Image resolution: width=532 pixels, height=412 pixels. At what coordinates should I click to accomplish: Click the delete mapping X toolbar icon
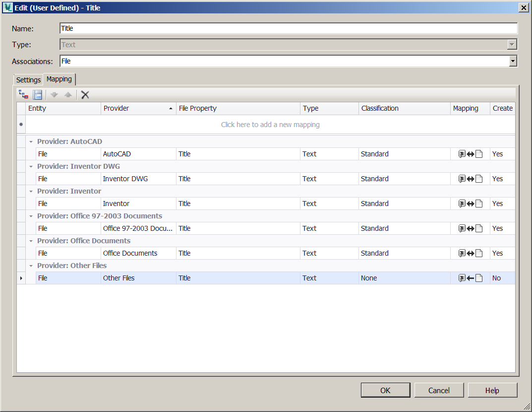85,94
